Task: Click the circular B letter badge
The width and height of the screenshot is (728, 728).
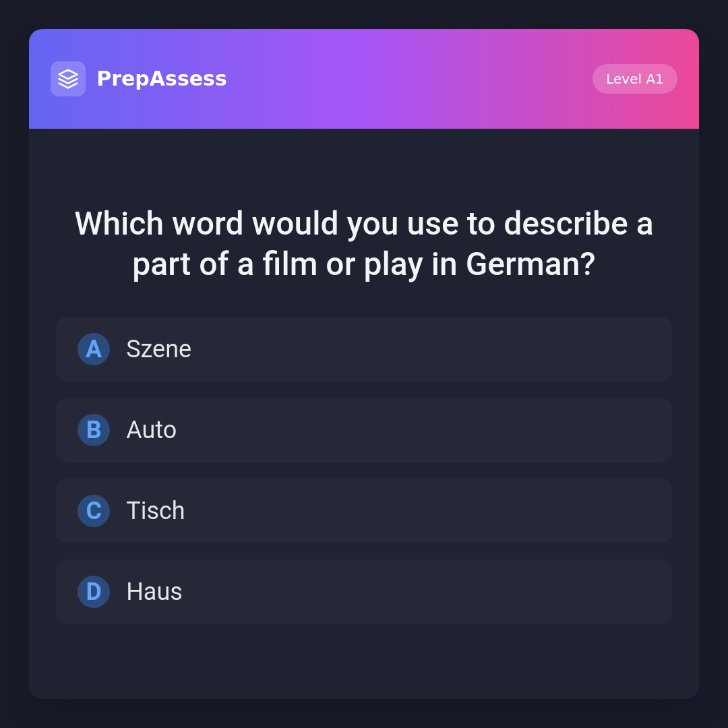Action: (94, 430)
